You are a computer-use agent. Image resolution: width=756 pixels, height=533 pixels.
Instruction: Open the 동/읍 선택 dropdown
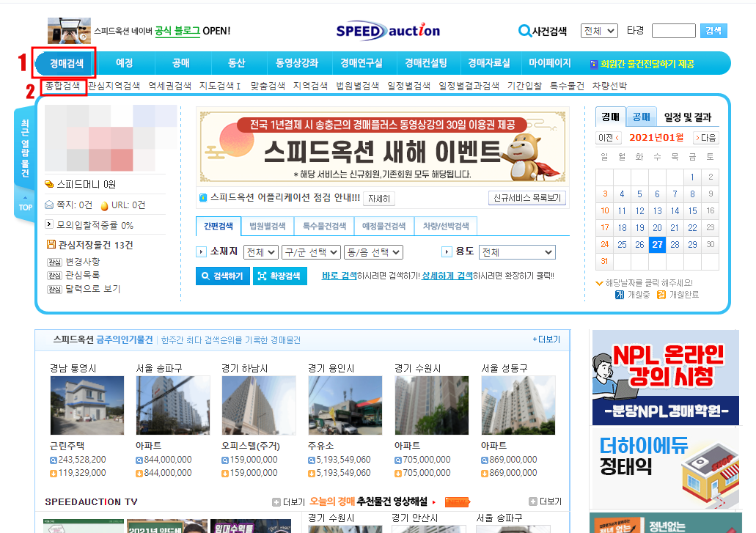374,252
